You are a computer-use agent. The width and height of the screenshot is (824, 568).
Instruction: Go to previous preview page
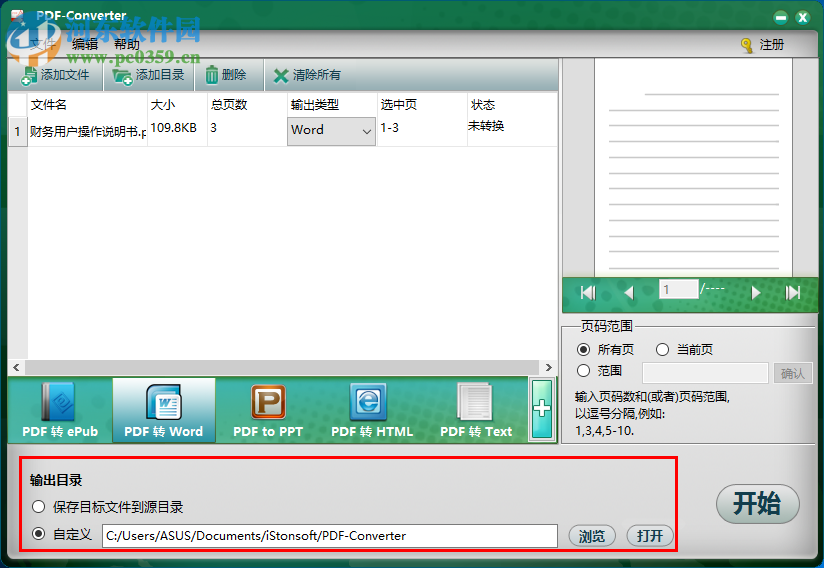(x=629, y=292)
